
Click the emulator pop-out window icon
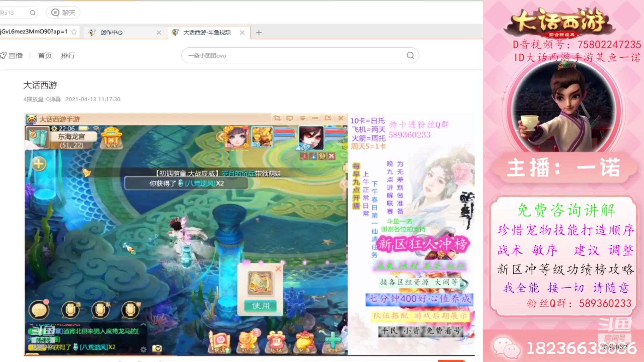328,118
